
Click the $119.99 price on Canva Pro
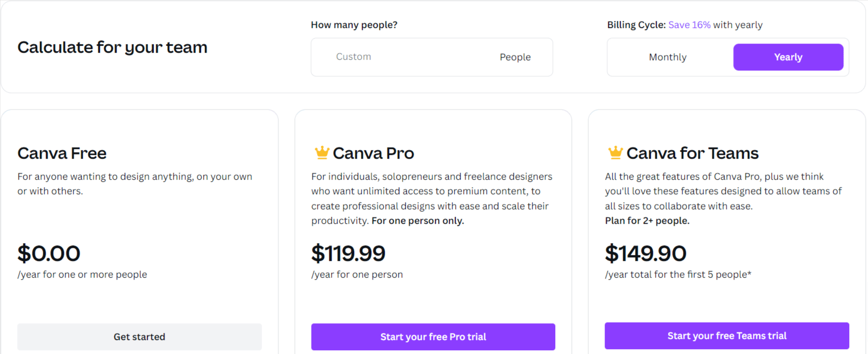(348, 253)
